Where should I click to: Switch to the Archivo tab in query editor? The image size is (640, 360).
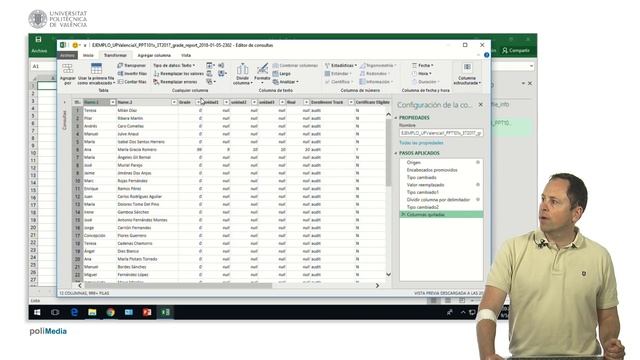[67, 55]
